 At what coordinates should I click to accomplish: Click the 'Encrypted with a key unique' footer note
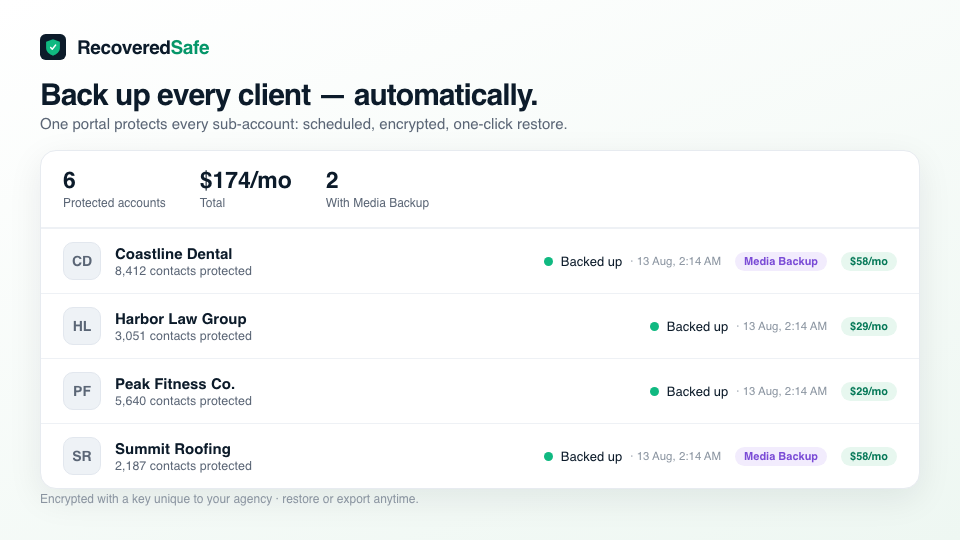229,499
